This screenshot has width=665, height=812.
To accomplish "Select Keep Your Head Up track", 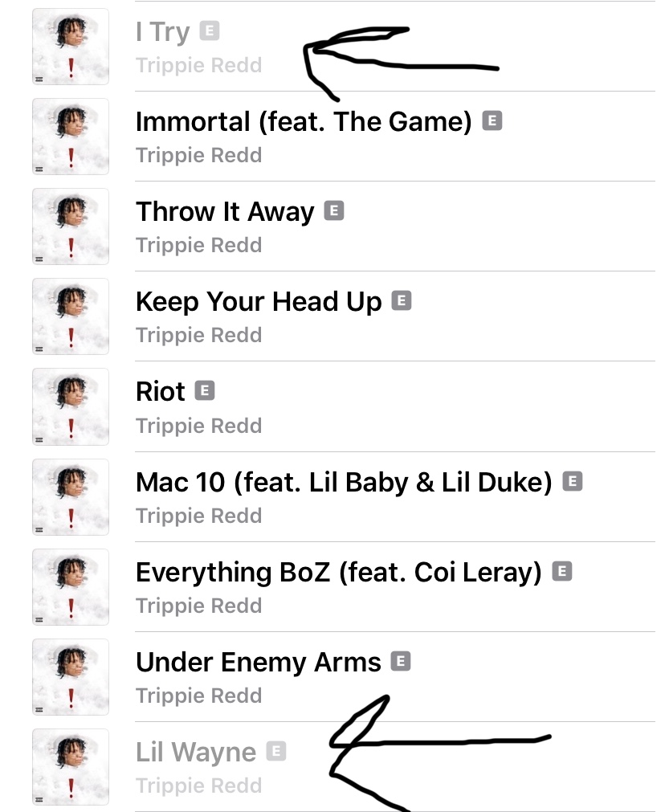I will (394, 316).
